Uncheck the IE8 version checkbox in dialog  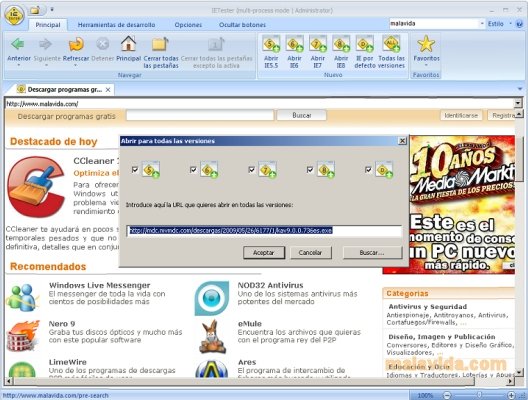[x=310, y=169]
